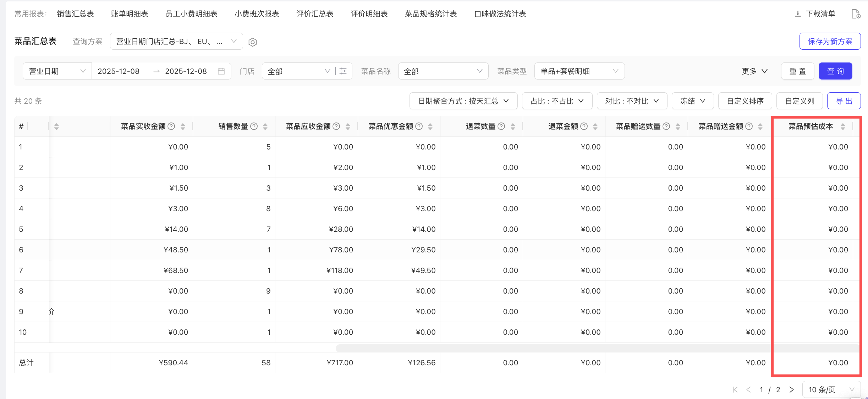The image size is (868, 399).
Task: Switch to 评价明细表 report
Action: (x=369, y=14)
